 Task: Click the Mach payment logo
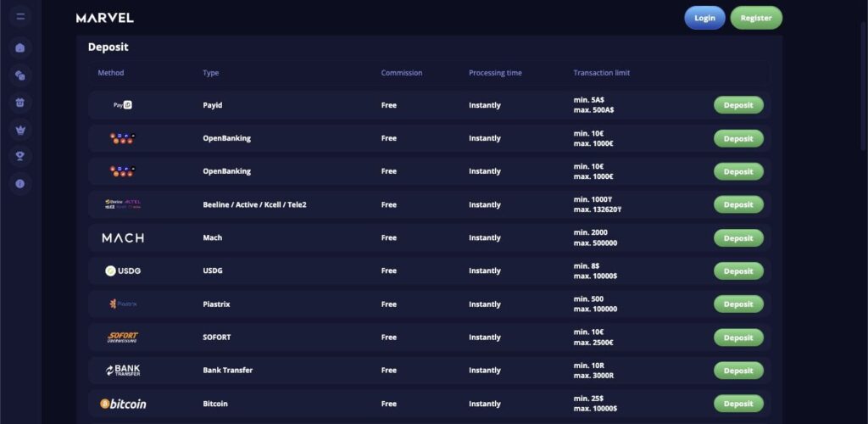[123, 238]
